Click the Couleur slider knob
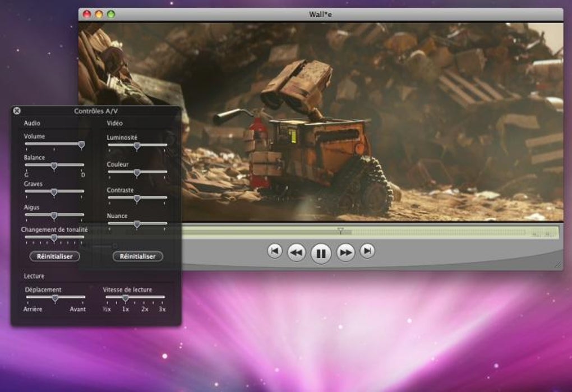This screenshot has height=392, width=572. coord(137,173)
